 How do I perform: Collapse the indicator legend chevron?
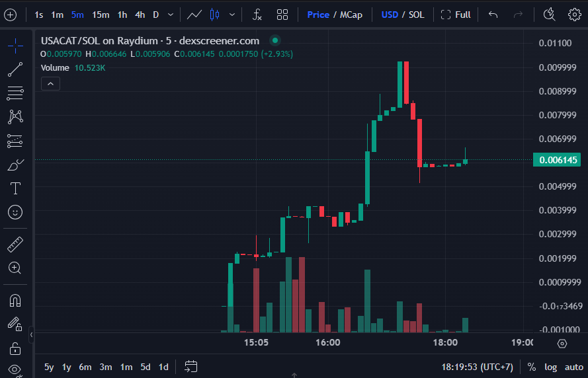(x=51, y=84)
